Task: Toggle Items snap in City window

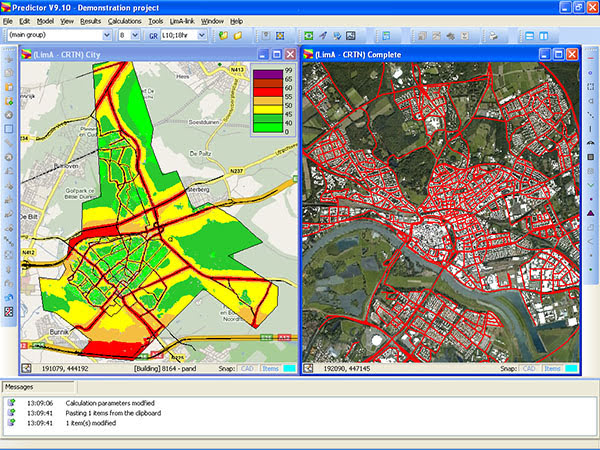Action: [x=269, y=368]
